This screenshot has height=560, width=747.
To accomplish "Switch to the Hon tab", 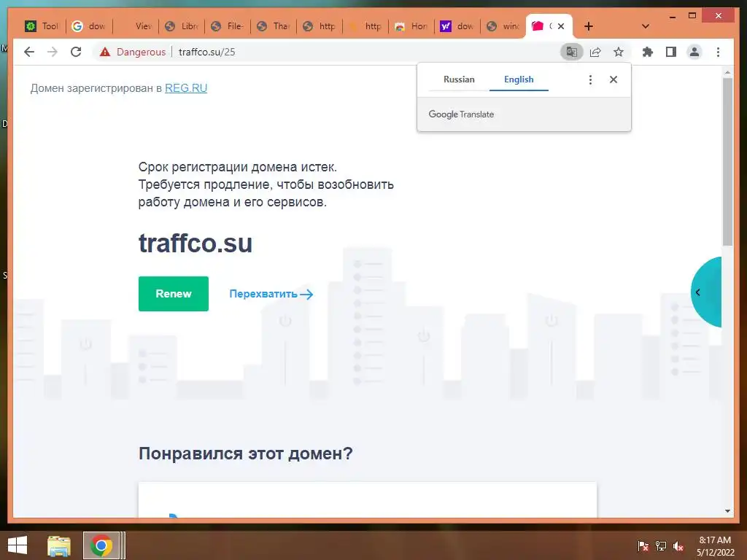I will click(412, 26).
